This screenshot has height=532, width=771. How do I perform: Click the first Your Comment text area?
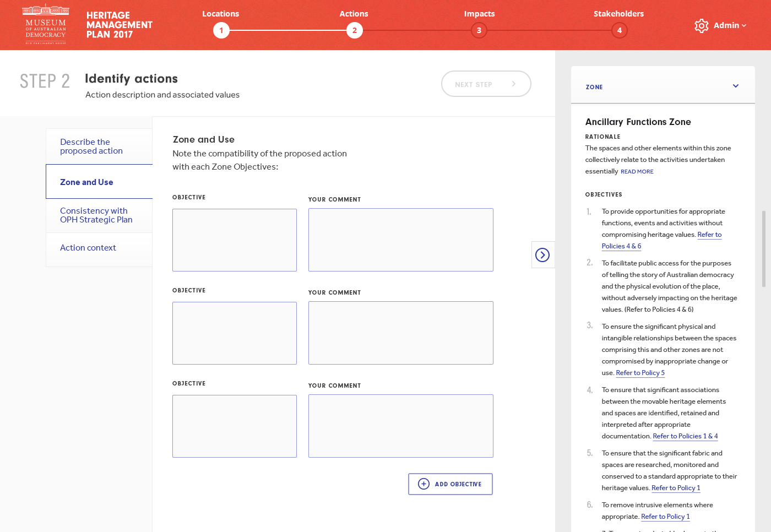coord(400,240)
